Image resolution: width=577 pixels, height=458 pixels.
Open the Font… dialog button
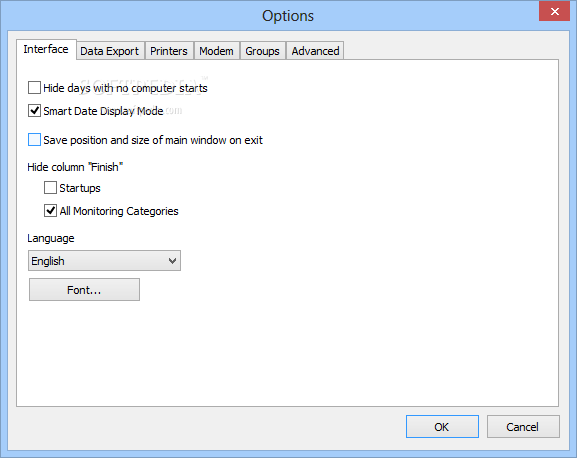point(84,290)
